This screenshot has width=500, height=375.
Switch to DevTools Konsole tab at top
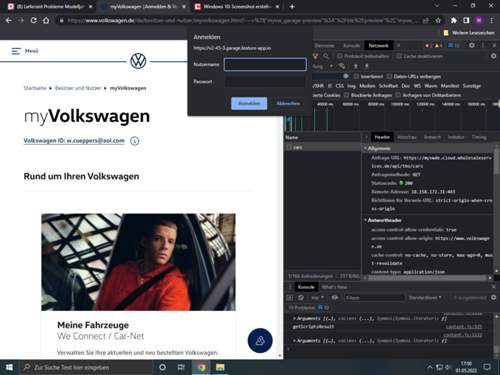click(x=352, y=46)
